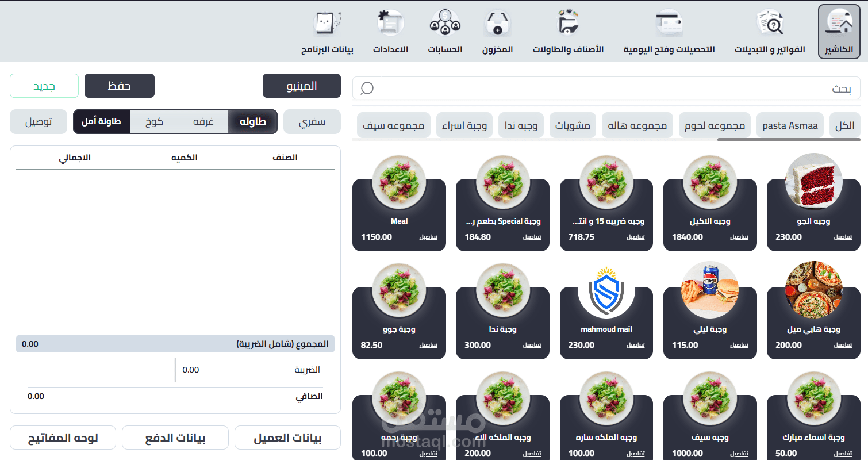The width and height of the screenshot is (868, 460).
Task: Open بيانات العميل customer data
Action: coord(287,438)
